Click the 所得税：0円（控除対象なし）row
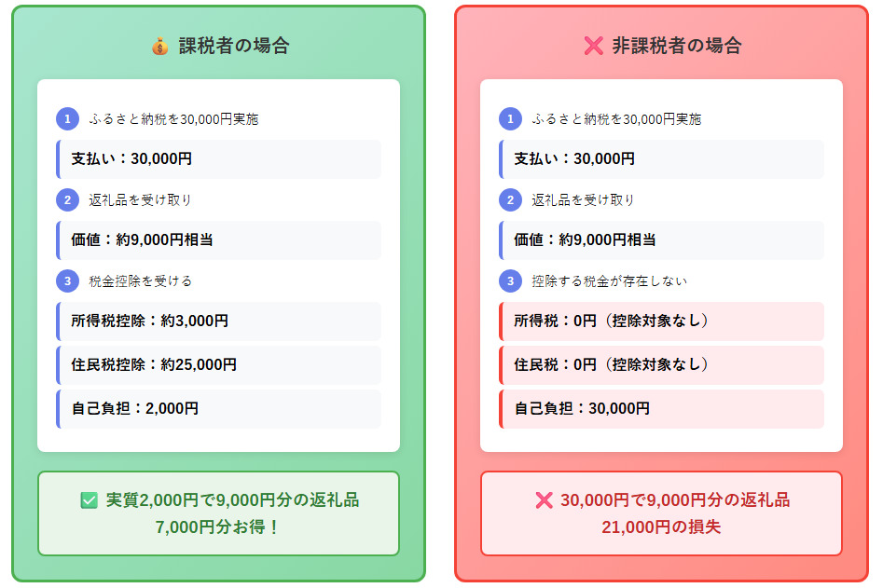Viewport: 883px width, 588px height. 661,321
